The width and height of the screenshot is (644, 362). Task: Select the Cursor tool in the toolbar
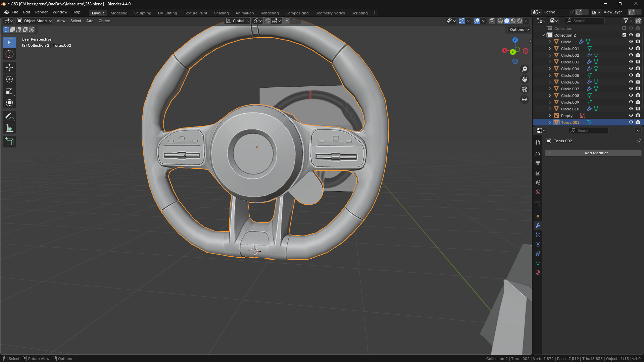coord(9,54)
